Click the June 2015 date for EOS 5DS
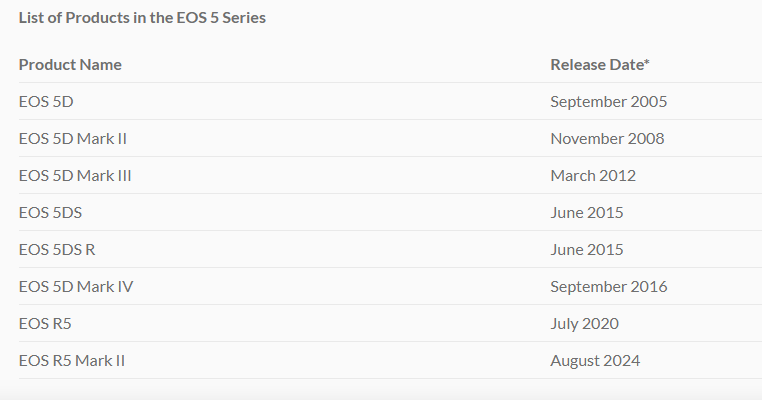 [x=587, y=212]
